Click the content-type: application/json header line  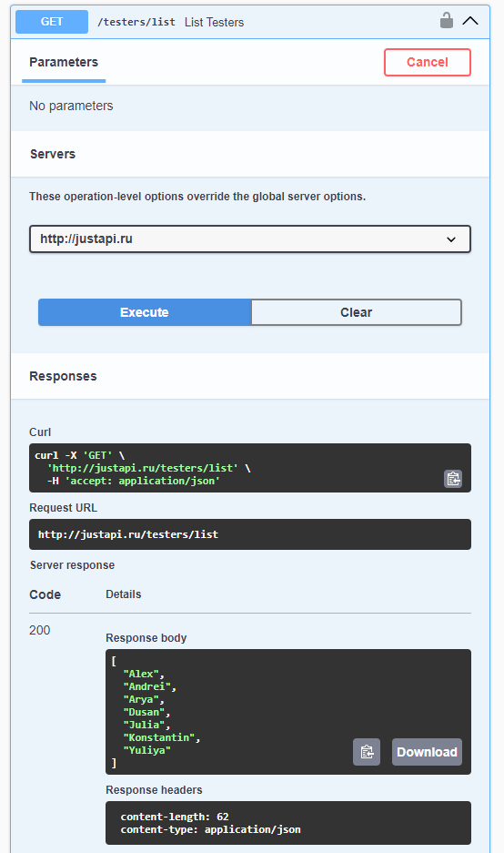[x=210, y=829]
